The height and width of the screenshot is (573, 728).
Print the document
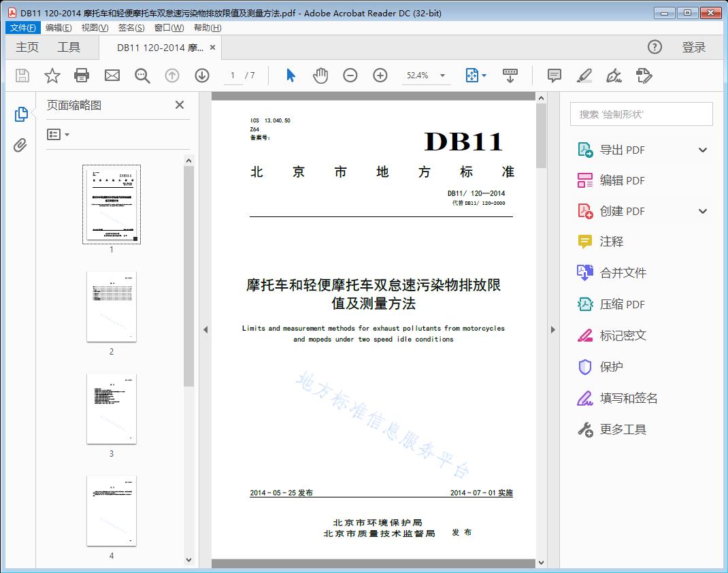[82, 76]
